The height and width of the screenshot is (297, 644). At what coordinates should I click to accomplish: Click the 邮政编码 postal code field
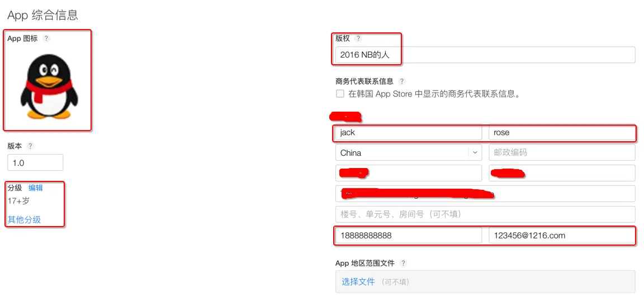tap(562, 152)
